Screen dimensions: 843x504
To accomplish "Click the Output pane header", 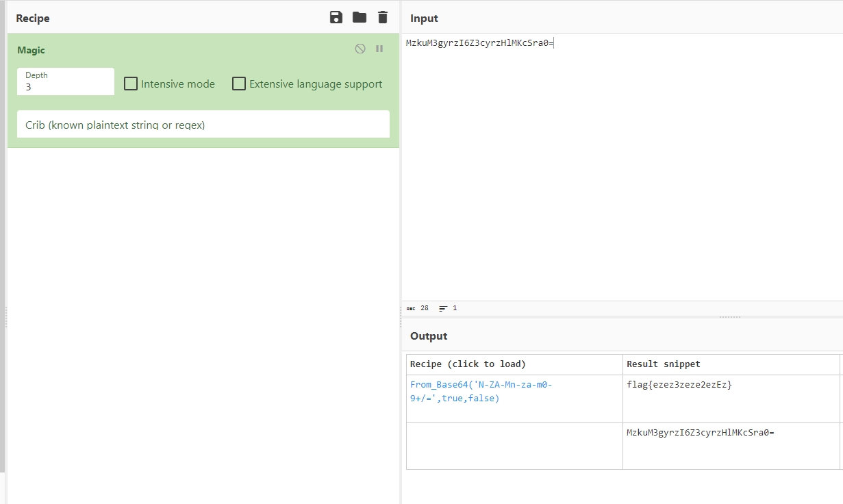I will (429, 336).
